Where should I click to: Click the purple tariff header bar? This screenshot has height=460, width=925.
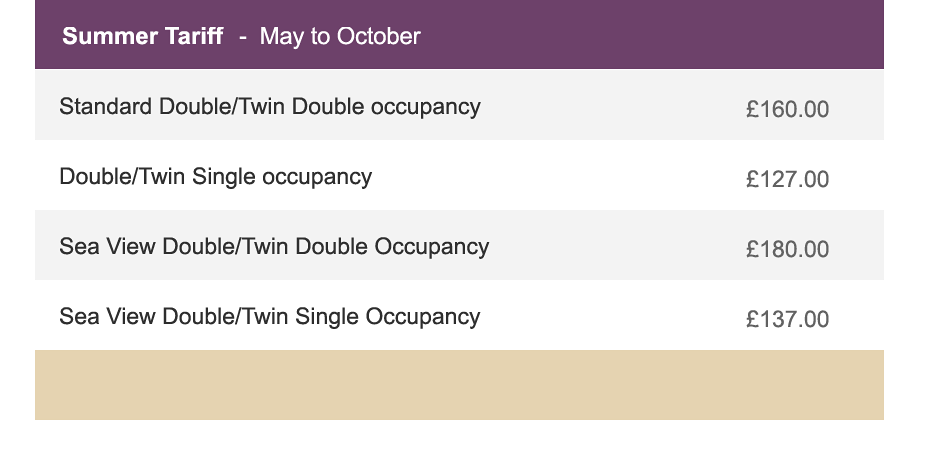pos(459,34)
